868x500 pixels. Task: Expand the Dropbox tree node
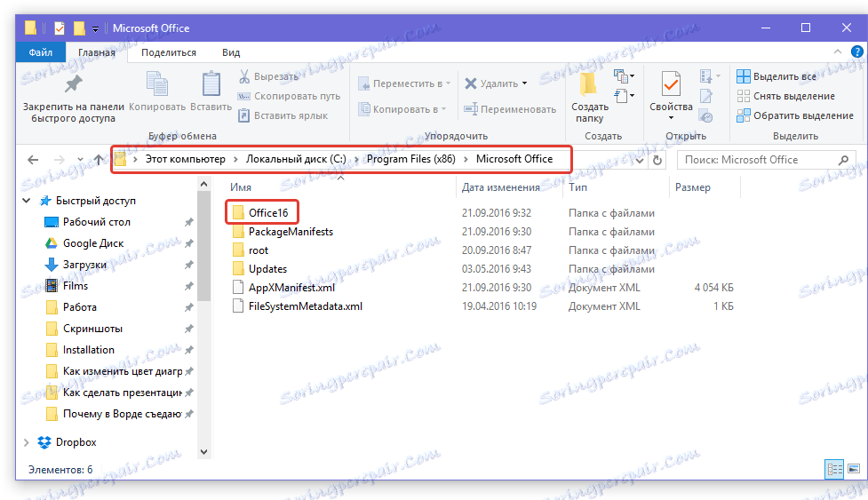[26, 442]
